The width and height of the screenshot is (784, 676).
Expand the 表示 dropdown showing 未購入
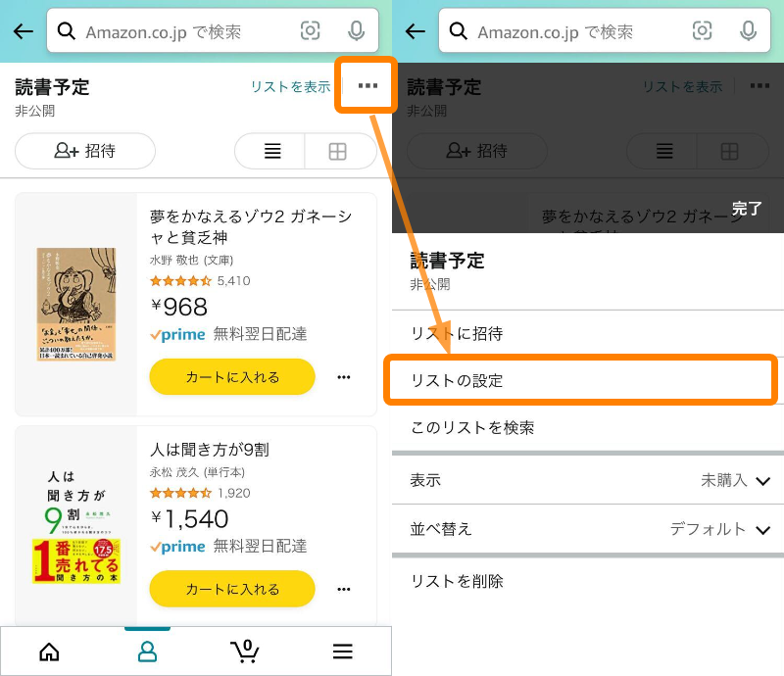tap(588, 480)
